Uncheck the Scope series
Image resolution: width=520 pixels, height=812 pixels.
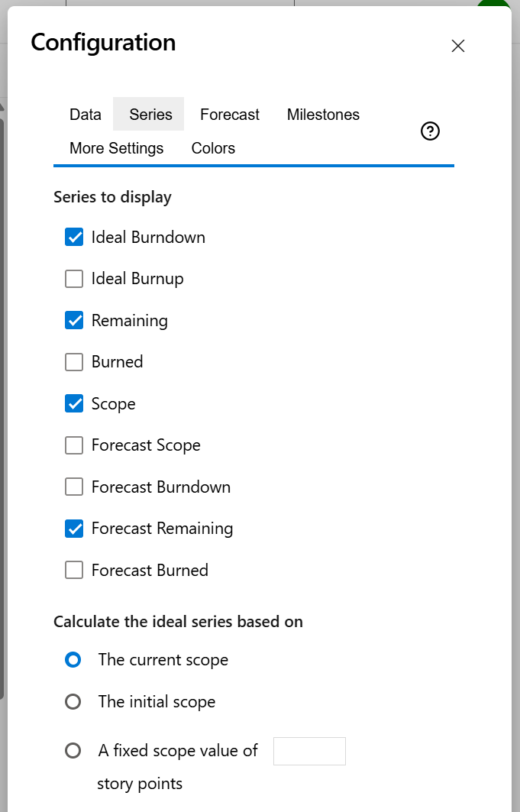(x=73, y=403)
